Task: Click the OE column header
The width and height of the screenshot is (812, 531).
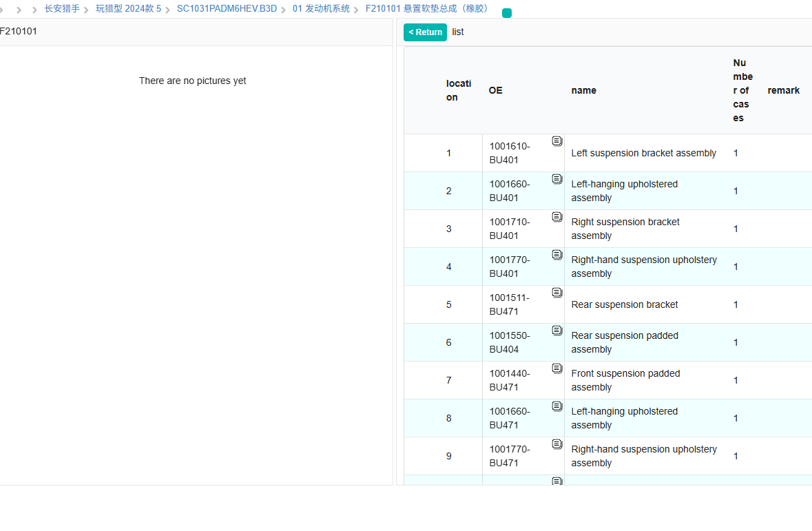Action: [x=496, y=90]
